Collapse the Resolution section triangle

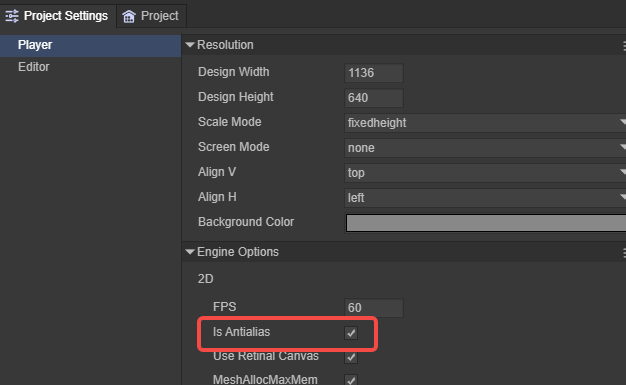(190, 45)
